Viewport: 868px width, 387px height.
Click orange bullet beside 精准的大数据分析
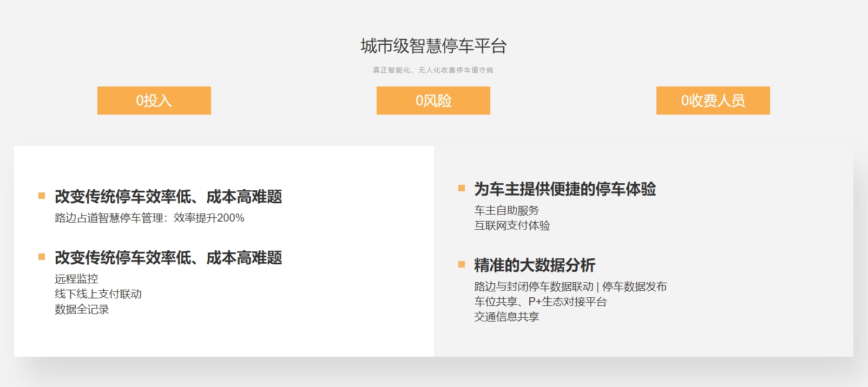click(462, 265)
